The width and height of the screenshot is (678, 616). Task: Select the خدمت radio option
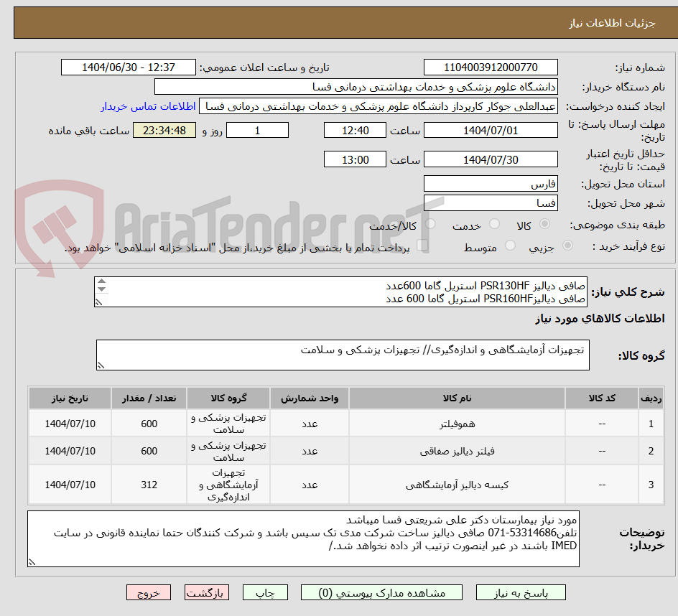tap(495, 223)
